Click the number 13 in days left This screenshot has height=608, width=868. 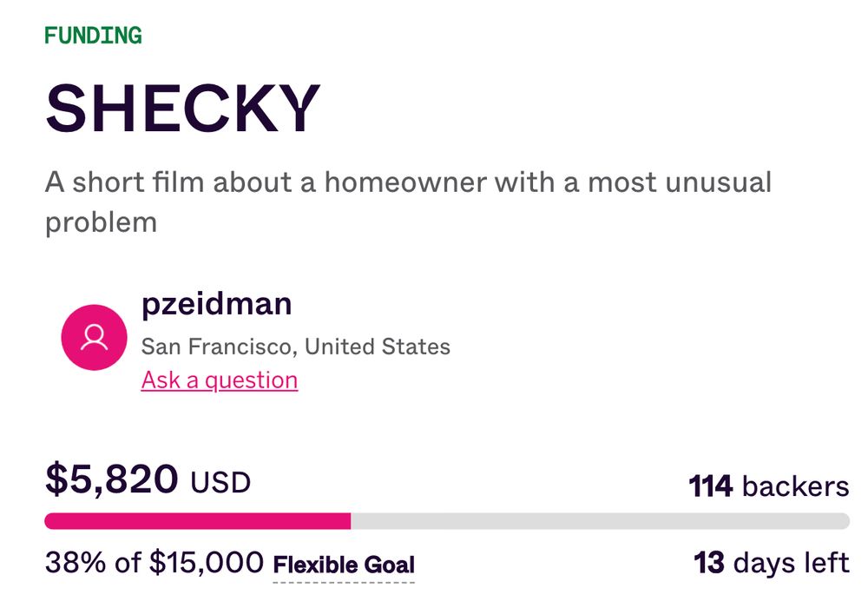(709, 563)
